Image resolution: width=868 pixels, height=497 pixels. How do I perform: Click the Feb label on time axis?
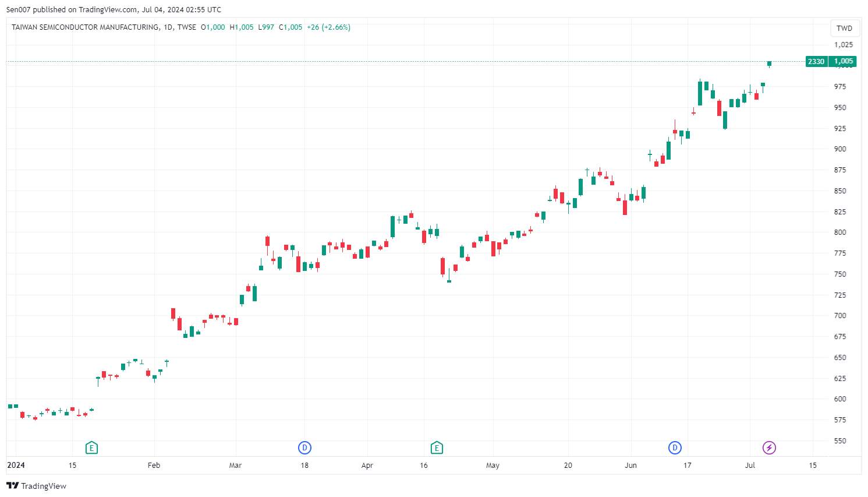click(154, 465)
